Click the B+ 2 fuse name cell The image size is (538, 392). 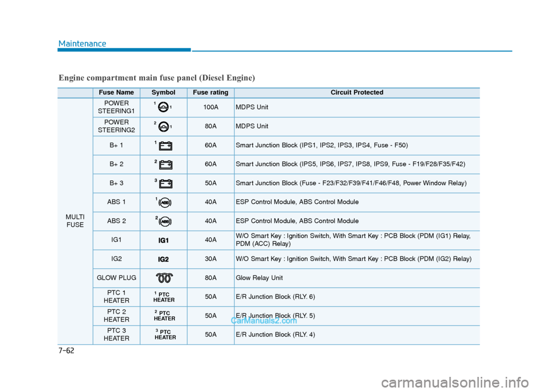click(x=117, y=164)
